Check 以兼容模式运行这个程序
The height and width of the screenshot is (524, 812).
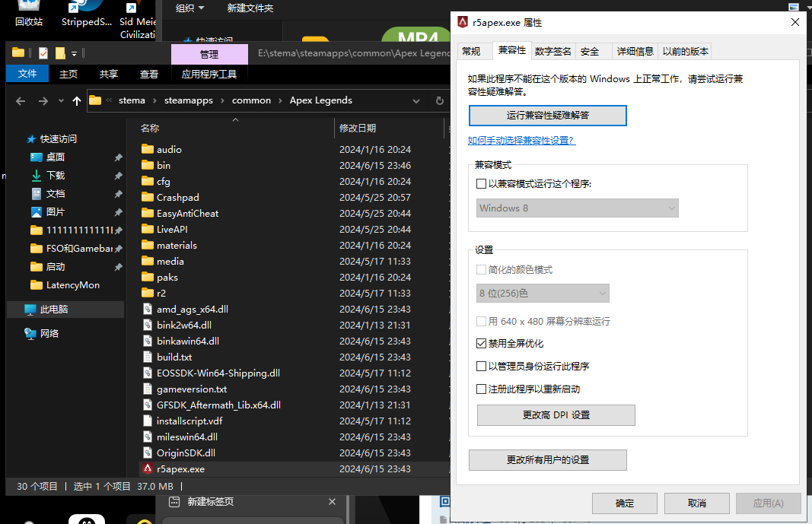pos(481,183)
